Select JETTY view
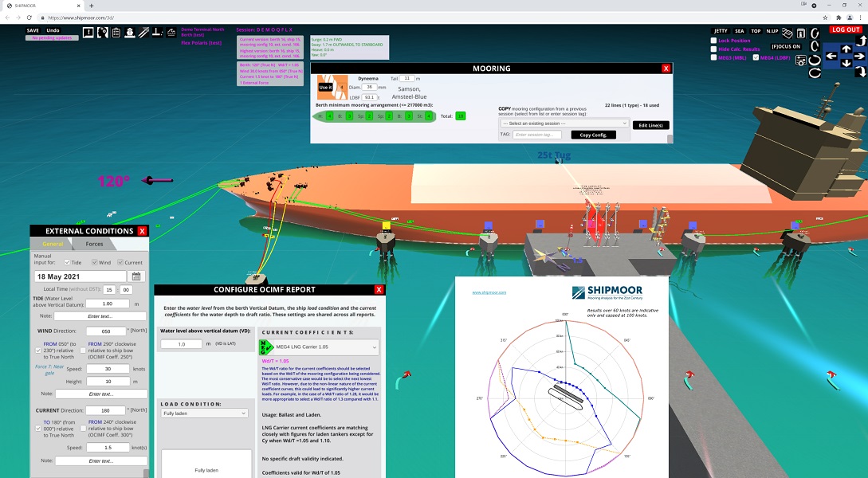 click(x=721, y=31)
